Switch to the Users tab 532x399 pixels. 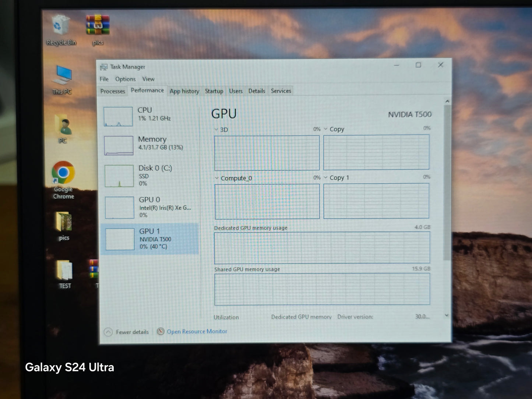[x=236, y=91]
